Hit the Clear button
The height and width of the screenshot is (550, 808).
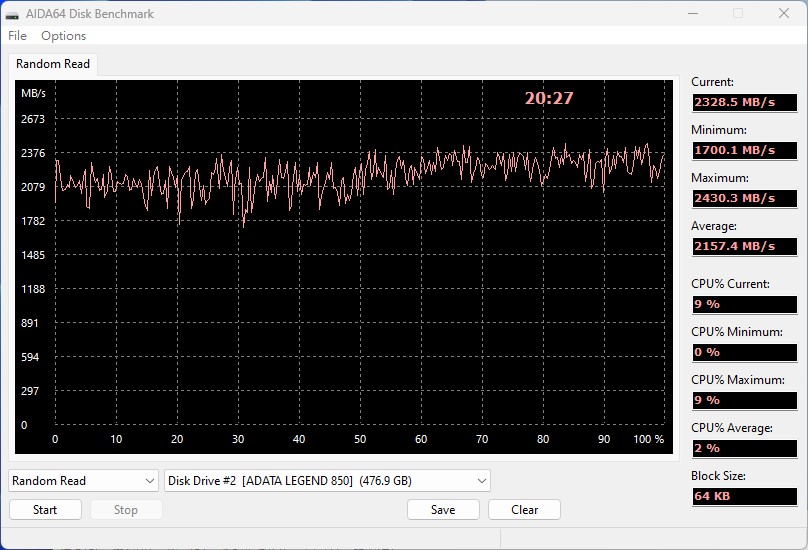(524, 510)
